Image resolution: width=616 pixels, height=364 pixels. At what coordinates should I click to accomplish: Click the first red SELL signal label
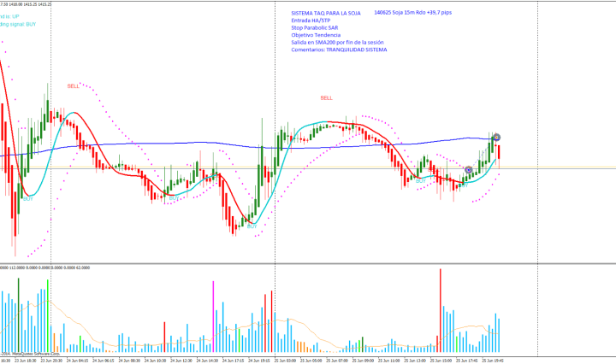click(74, 86)
